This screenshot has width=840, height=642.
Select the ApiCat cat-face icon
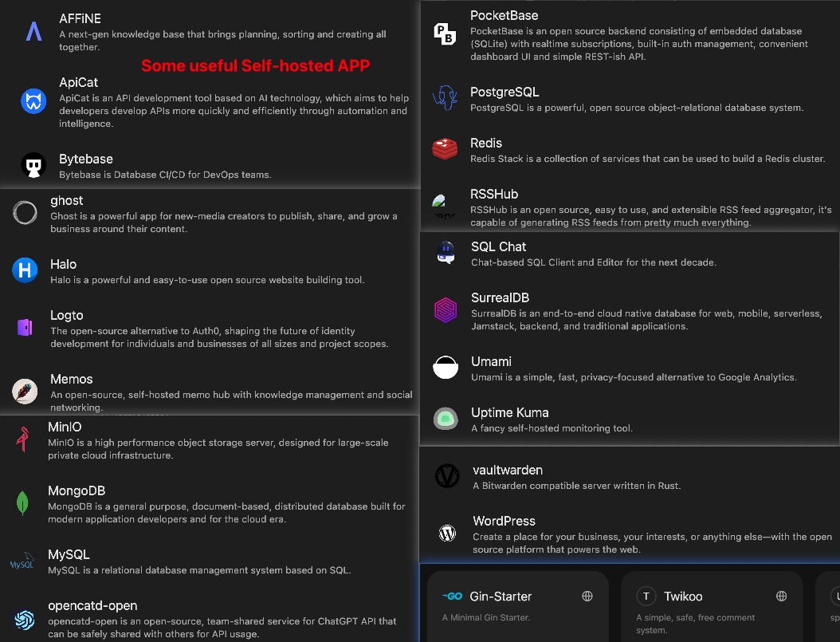point(33,101)
